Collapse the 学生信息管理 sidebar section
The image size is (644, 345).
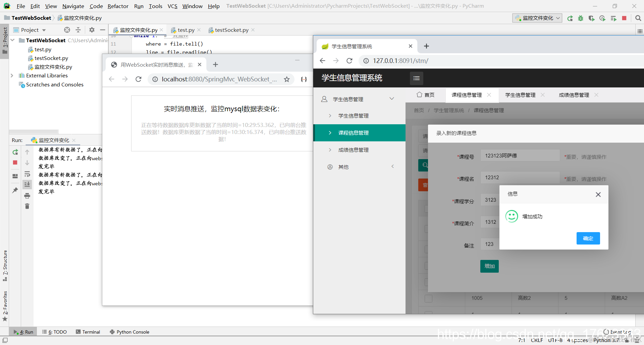click(392, 98)
